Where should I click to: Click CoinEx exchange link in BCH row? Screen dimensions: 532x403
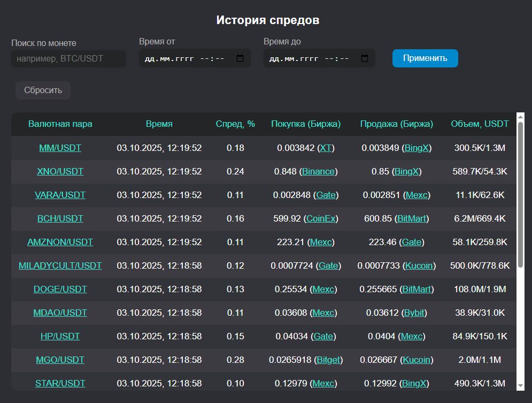pos(321,218)
